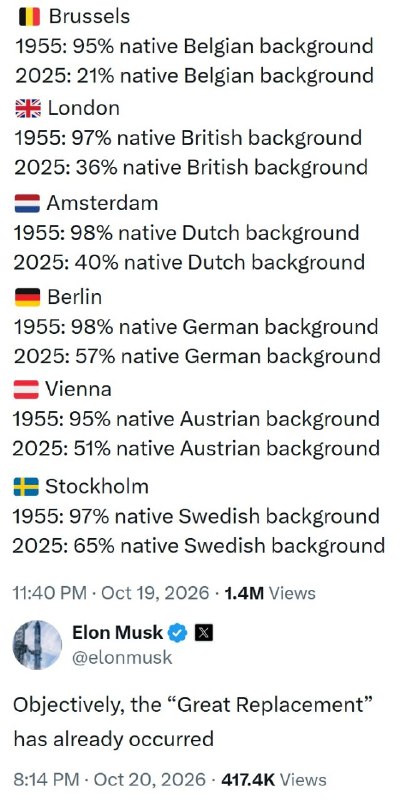This screenshot has height=800, width=411.
Task: Click the Belgian flag icon beside Brussels
Action: pyautogui.click(x=29, y=17)
